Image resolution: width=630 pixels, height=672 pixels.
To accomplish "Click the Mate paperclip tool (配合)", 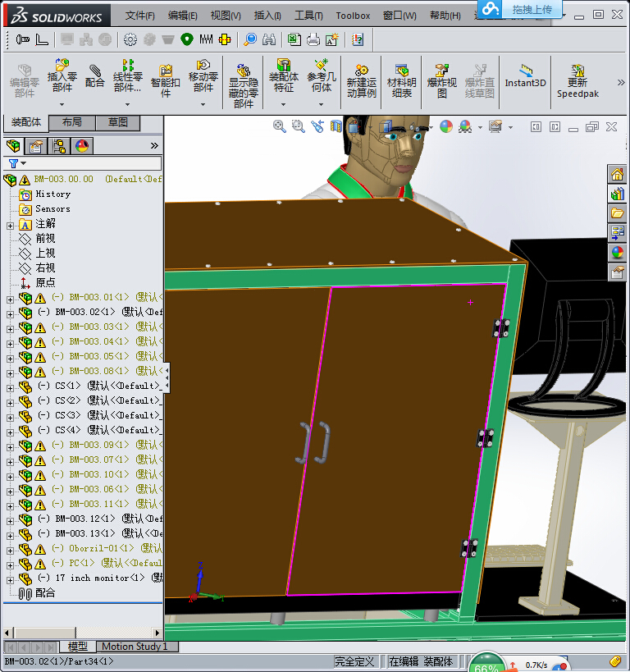I will [94, 75].
